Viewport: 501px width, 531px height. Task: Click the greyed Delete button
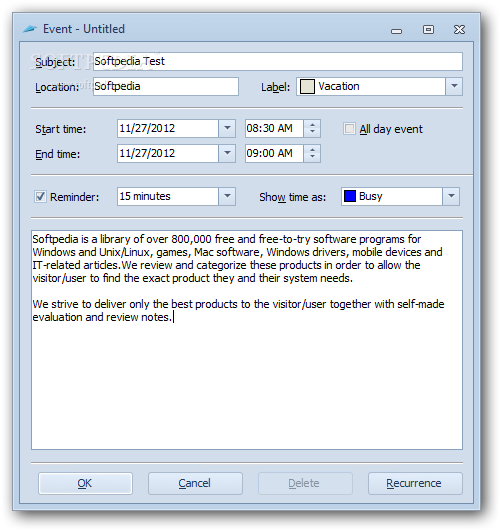[305, 483]
